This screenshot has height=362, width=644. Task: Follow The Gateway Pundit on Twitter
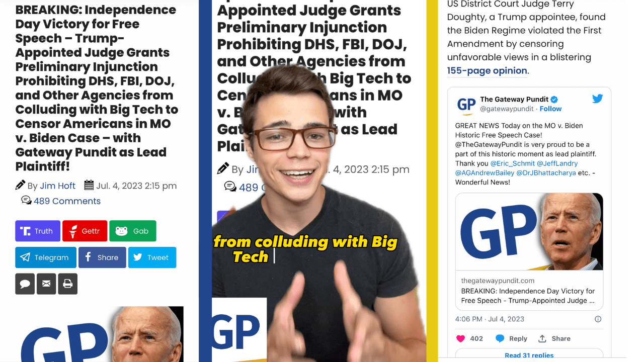point(551,109)
